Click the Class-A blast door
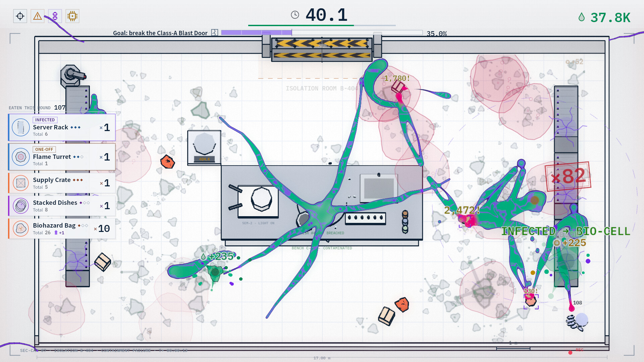Screen dimensions: 644x362 (322, 49)
